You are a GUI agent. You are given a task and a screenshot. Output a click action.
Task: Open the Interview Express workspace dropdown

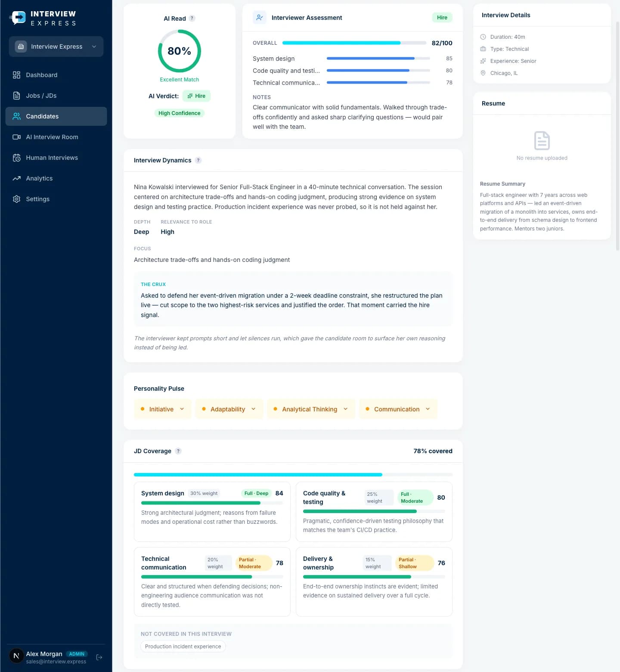[56, 47]
